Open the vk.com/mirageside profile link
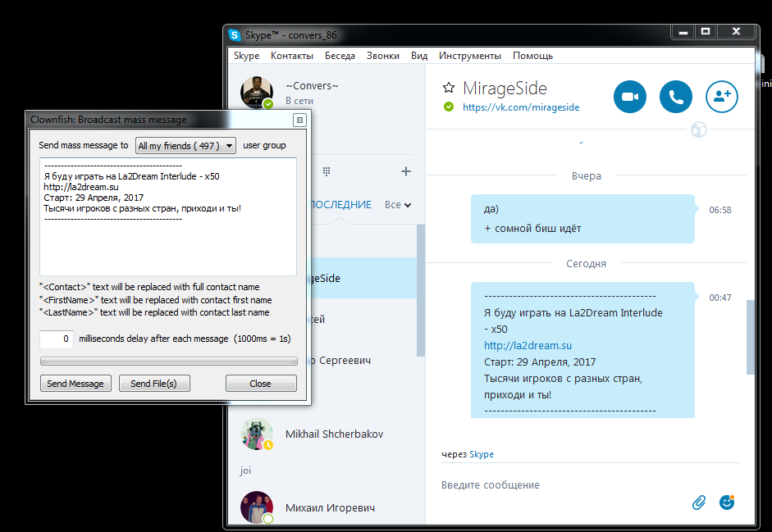The width and height of the screenshot is (772, 532). 521,107
